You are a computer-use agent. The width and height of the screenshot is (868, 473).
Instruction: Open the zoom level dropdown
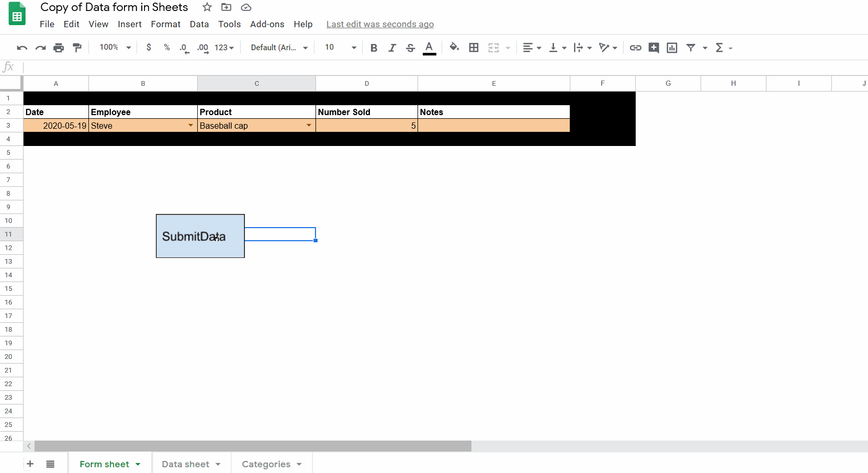(x=115, y=48)
